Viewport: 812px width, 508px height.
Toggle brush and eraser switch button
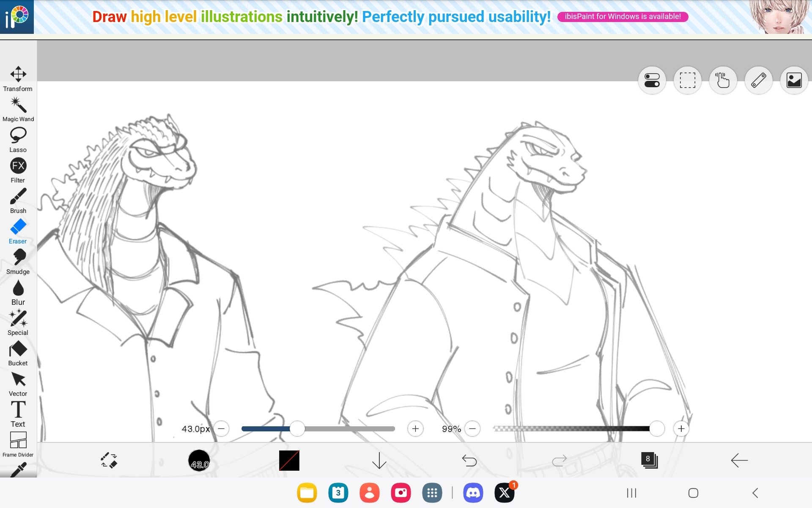[x=109, y=460]
